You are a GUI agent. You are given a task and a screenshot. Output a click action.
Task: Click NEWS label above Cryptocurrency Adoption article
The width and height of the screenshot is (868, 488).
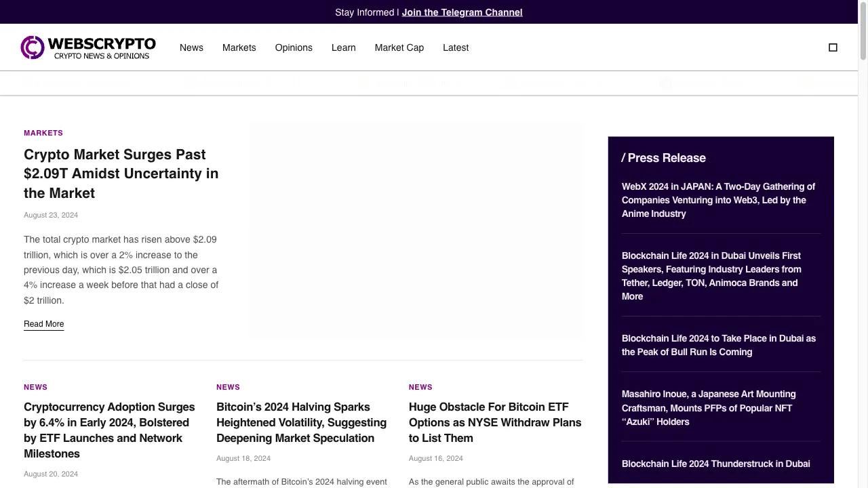(x=35, y=387)
